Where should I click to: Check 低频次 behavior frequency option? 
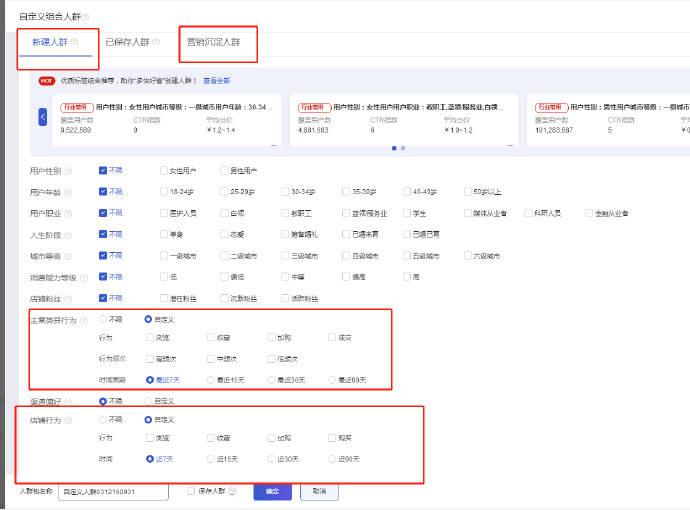tap(271, 359)
